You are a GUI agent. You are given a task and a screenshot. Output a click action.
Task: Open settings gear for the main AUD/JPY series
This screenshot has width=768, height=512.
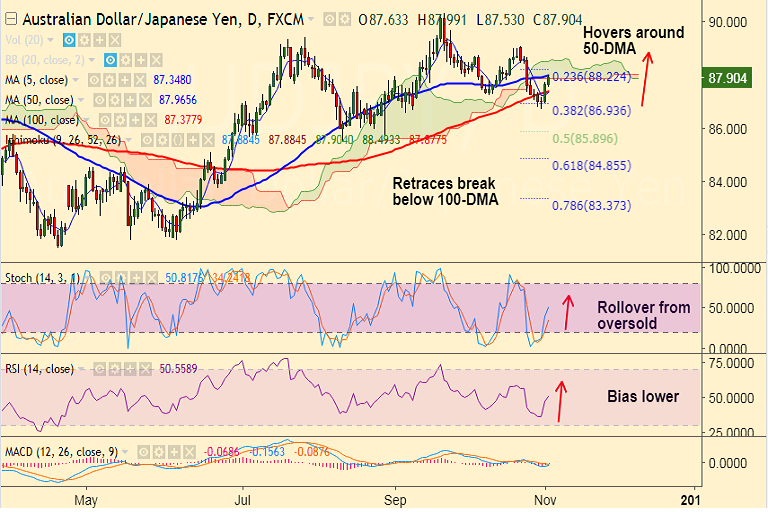[x=345, y=20]
